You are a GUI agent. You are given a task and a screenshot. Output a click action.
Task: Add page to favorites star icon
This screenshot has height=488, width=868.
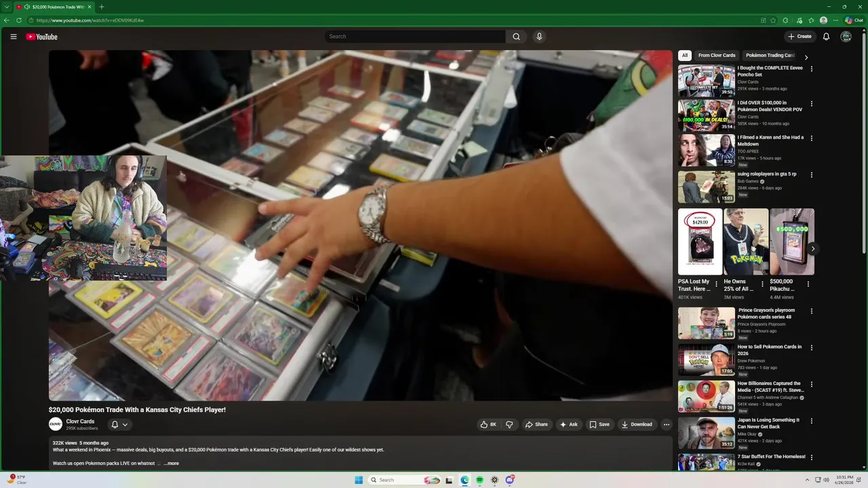click(773, 20)
